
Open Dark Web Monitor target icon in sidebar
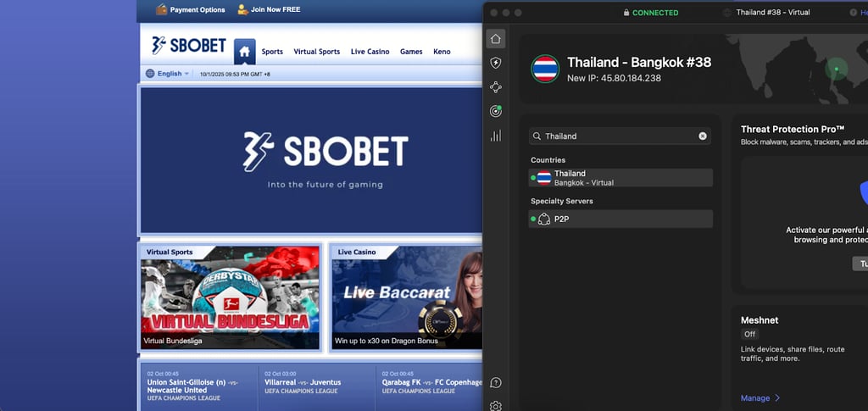click(495, 111)
